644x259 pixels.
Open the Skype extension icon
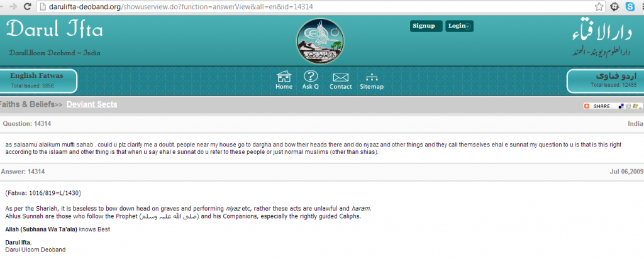pyautogui.click(x=630, y=6)
